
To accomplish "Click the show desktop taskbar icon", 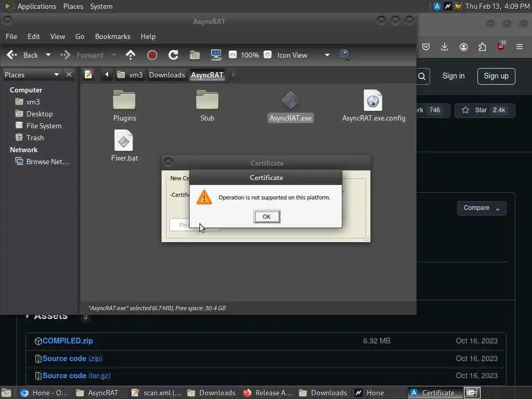I will [7, 393].
